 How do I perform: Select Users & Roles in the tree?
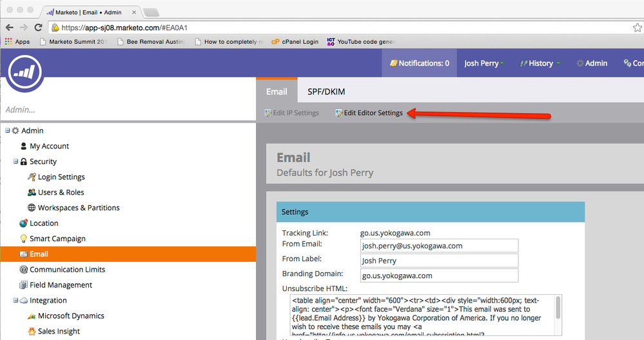61,192
